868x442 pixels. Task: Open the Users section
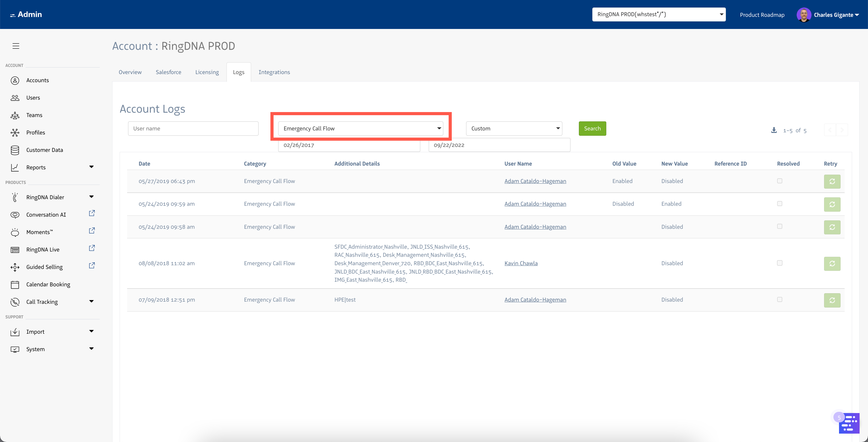click(x=33, y=98)
